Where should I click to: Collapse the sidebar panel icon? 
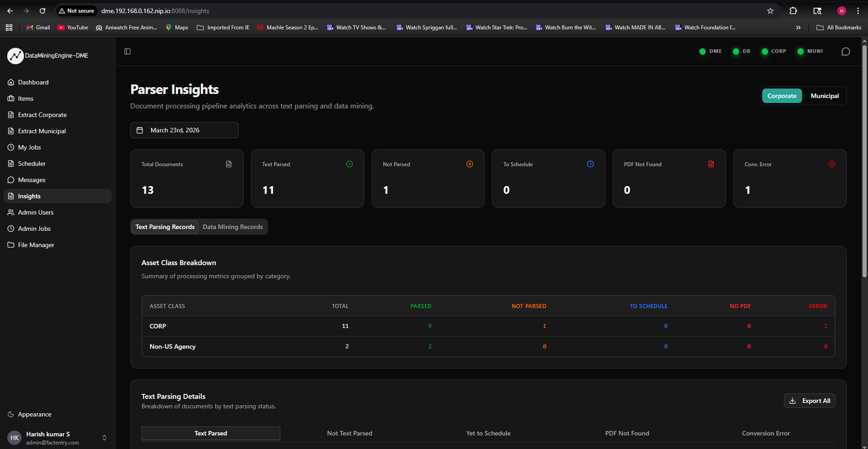[127, 51]
